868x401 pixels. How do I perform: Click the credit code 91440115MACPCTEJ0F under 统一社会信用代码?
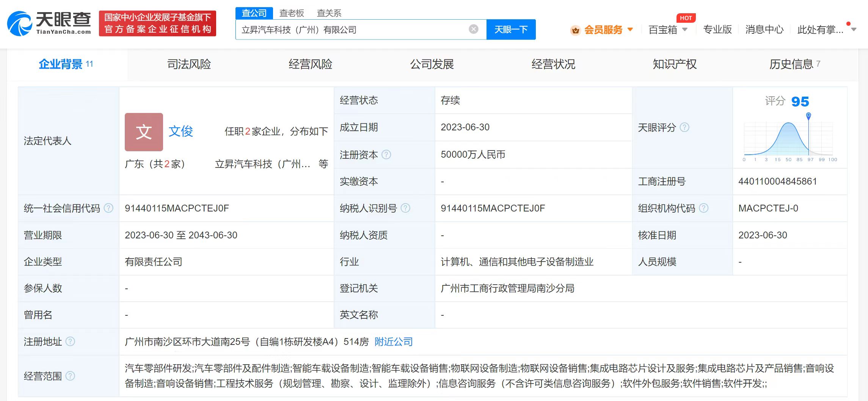coord(177,208)
